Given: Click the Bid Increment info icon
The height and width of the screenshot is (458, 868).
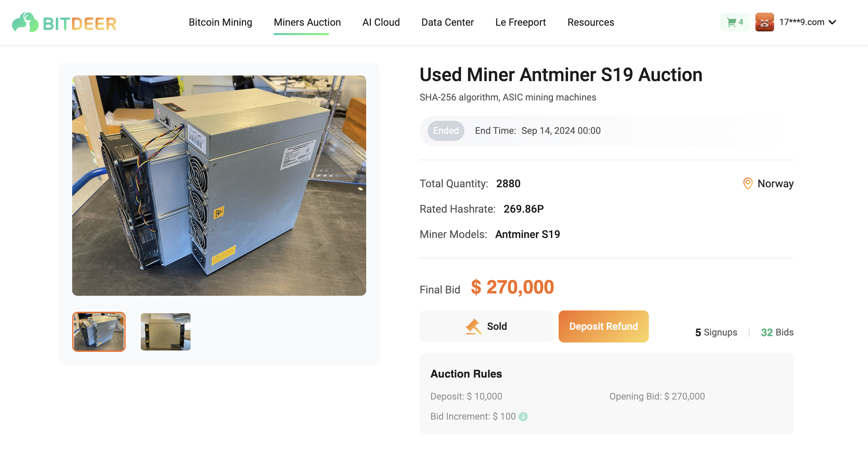Looking at the screenshot, I should pos(523,417).
